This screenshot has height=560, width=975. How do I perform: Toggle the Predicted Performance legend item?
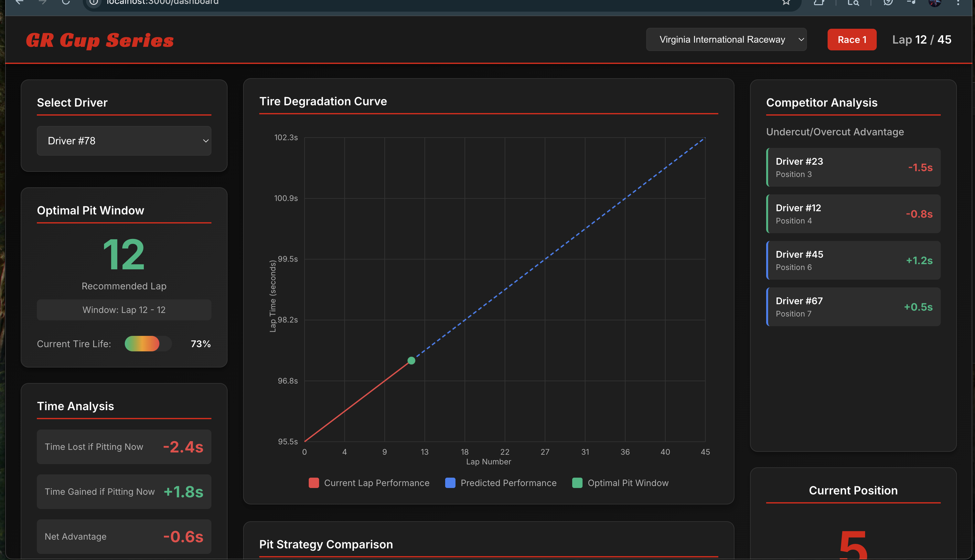click(x=500, y=483)
